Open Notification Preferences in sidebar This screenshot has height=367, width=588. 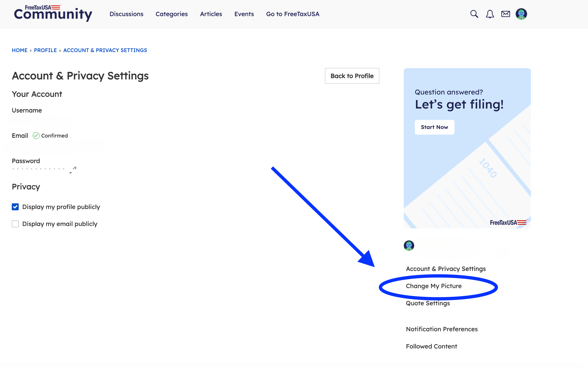tap(442, 329)
